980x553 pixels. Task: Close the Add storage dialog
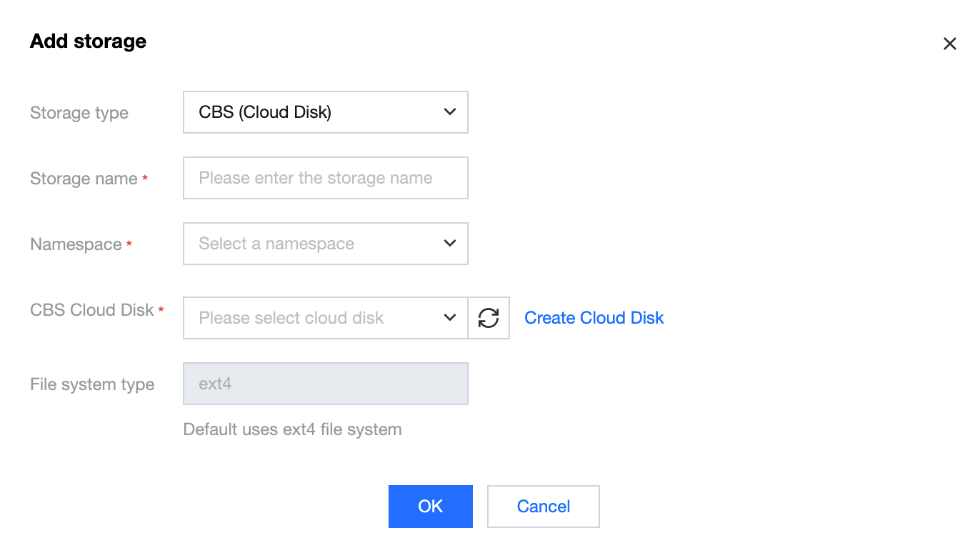click(949, 44)
